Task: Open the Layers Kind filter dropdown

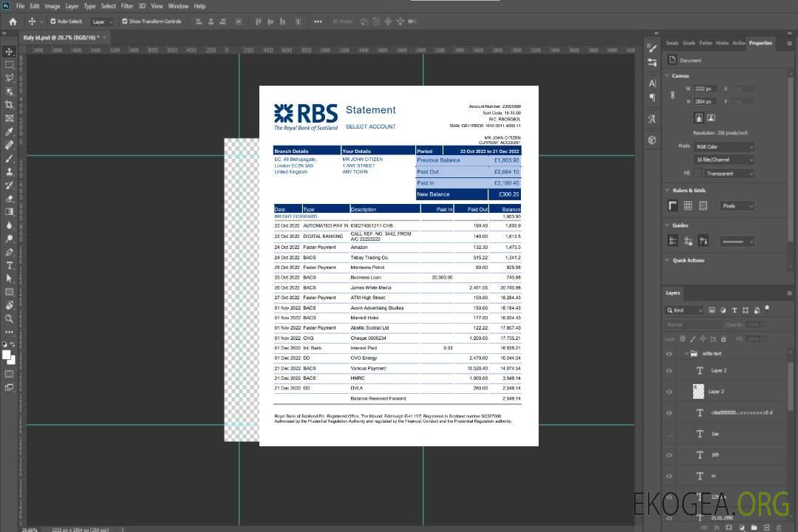Action: pos(685,310)
